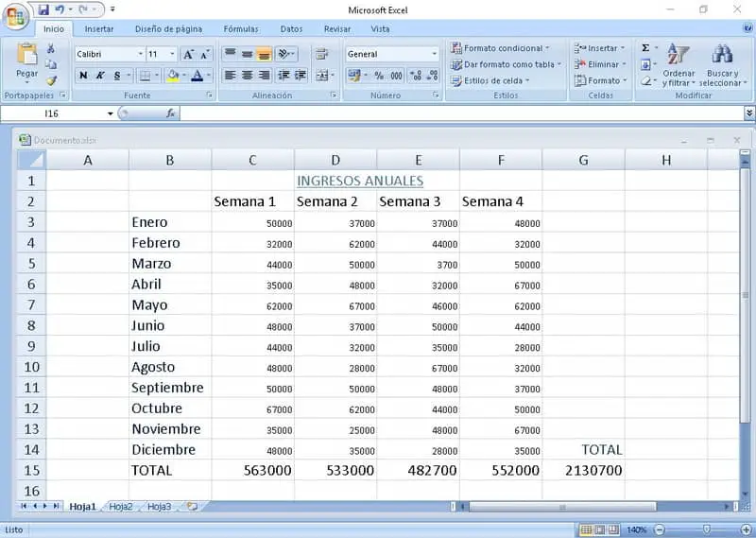Toggle bold N formatting

pos(83,76)
